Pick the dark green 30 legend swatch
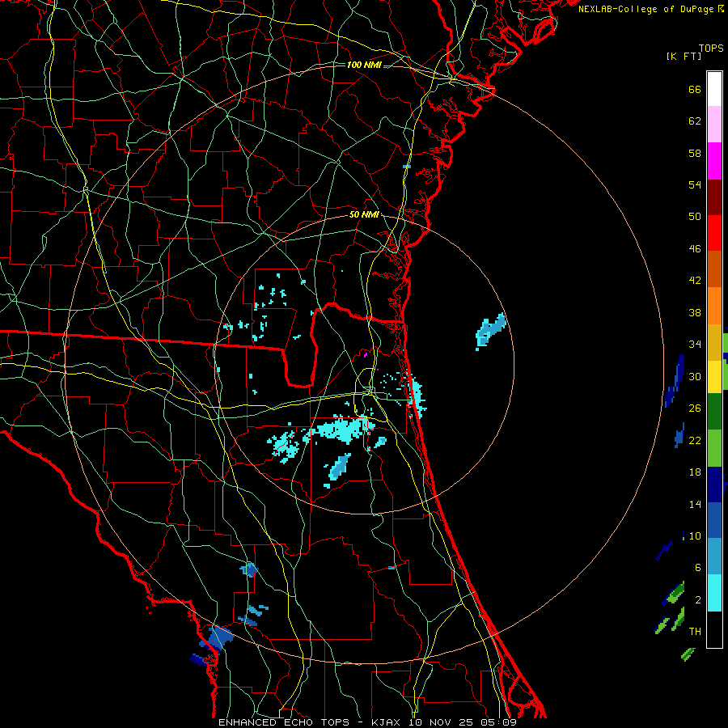 tap(714, 411)
